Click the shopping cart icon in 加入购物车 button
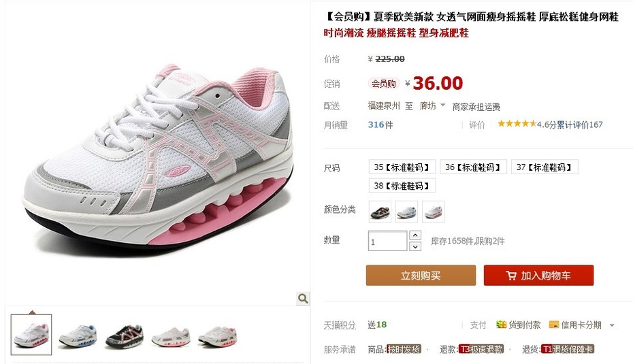This screenshot has height=364, width=633. pos(511,276)
